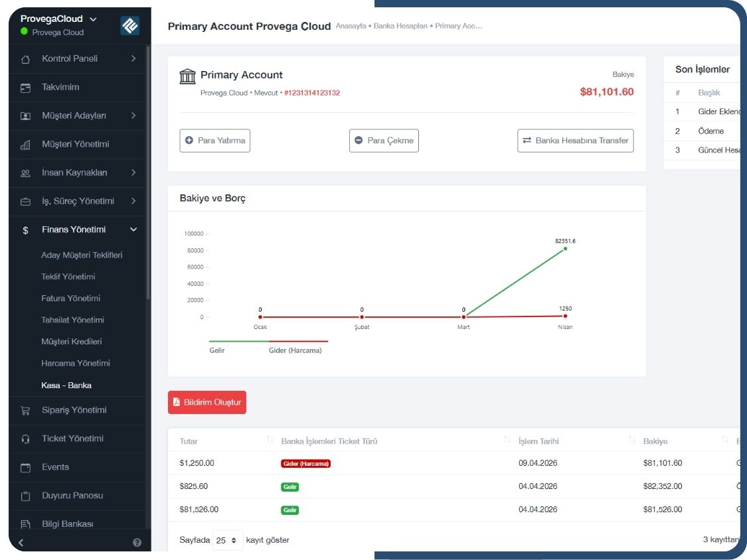Click the Provega logo icon in sidebar header

(129, 25)
